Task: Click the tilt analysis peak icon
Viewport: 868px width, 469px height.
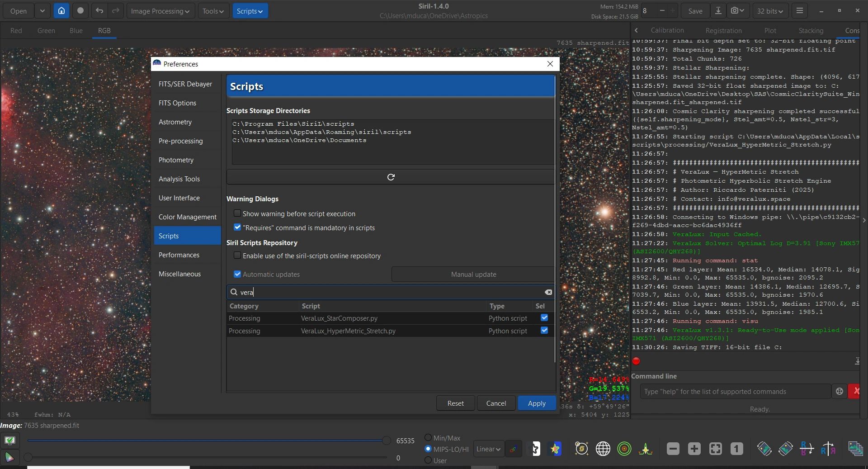Action: point(646,449)
